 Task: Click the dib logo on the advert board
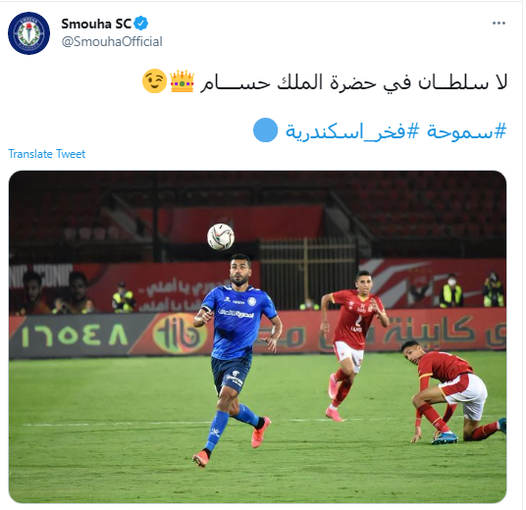[179, 334]
